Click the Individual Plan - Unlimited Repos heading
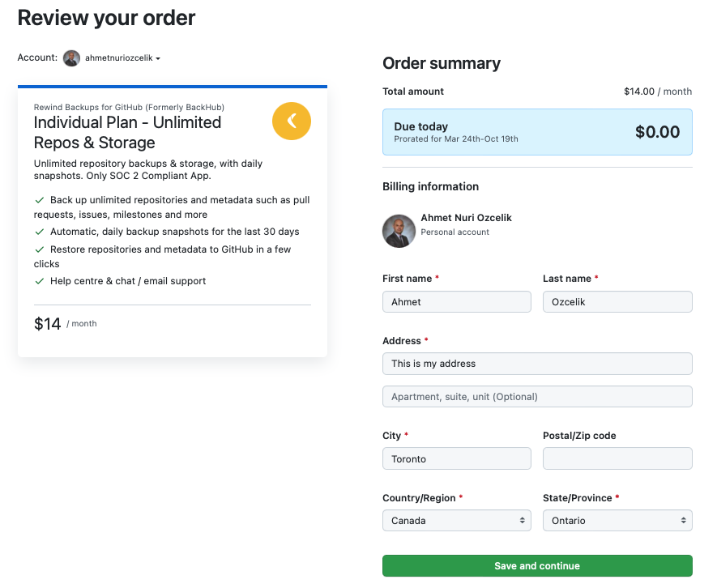717x588 pixels. pyautogui.click(x=127, y=133)
